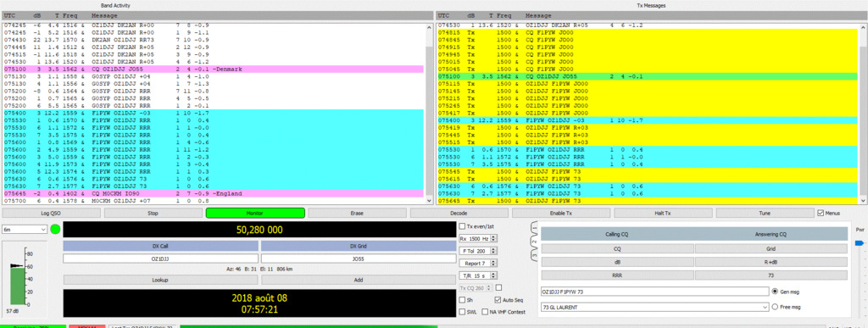
Task: Adjust the F Tol 200 spin box
Action: click(x=478, y=251)
